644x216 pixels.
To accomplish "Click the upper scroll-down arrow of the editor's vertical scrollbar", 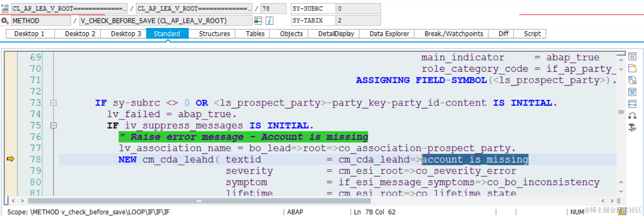I will tap(621, 69).
